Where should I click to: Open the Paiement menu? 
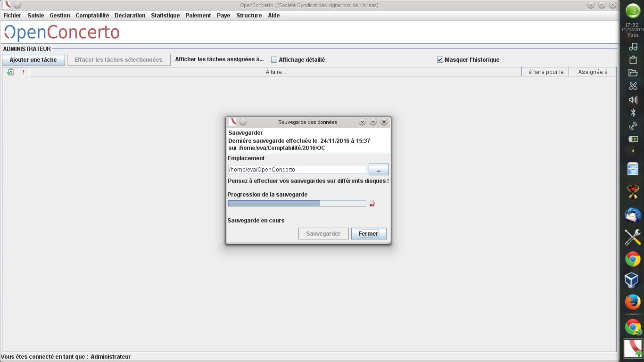198,16
